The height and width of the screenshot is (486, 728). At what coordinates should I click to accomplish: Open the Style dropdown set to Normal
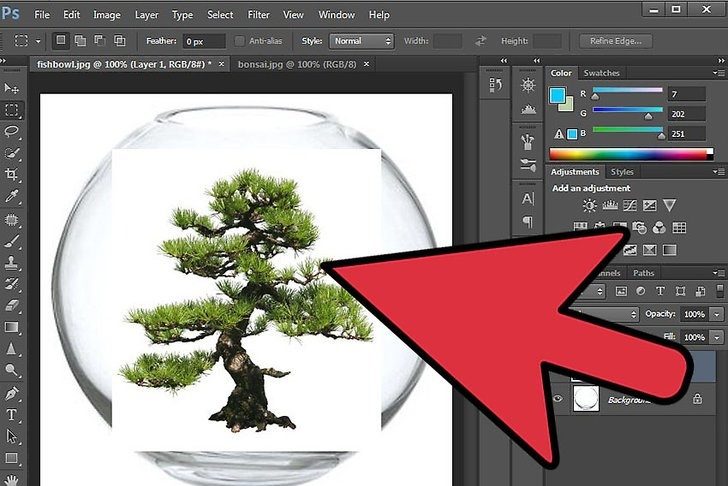(x=362, y=41)
